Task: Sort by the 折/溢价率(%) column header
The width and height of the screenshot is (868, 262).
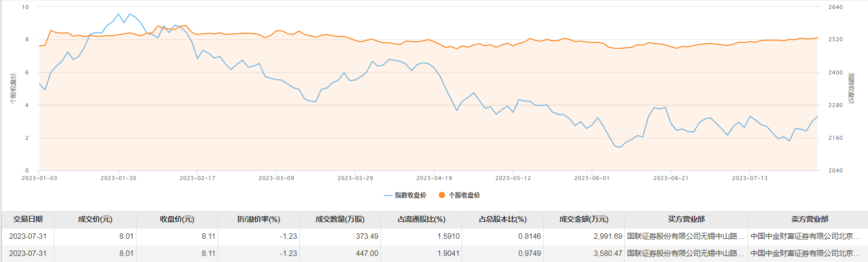Action: click(258, 219)
